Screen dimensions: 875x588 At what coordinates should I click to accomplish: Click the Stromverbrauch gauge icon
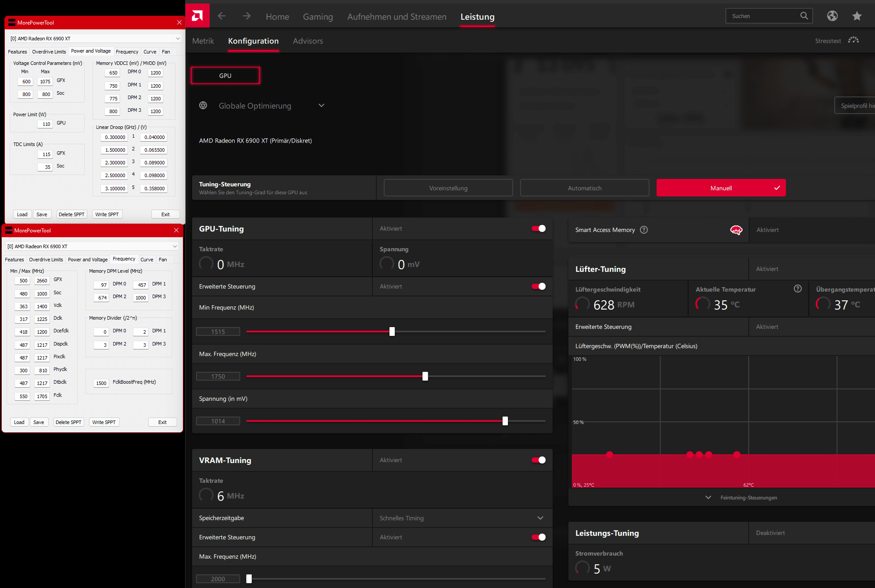[x=582, y=568]
